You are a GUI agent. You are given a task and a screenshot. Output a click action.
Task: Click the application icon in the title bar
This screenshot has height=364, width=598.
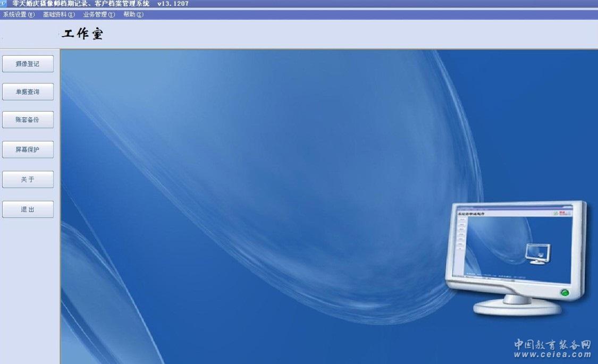coord(3,3)
